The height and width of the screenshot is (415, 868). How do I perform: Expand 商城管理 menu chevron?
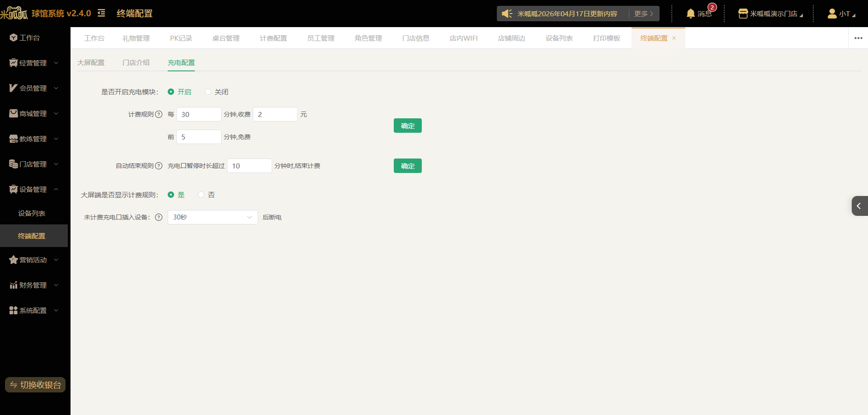coord(56,113)
